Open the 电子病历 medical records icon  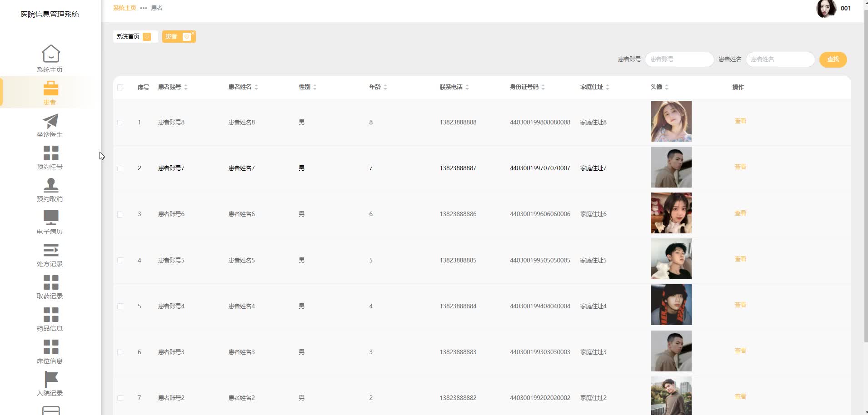50,217
